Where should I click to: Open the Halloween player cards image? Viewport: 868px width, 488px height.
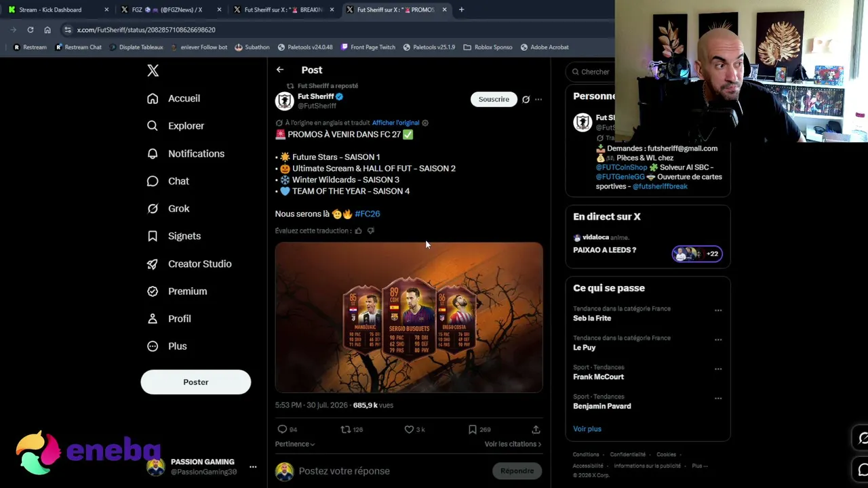[x=409, y=317]
